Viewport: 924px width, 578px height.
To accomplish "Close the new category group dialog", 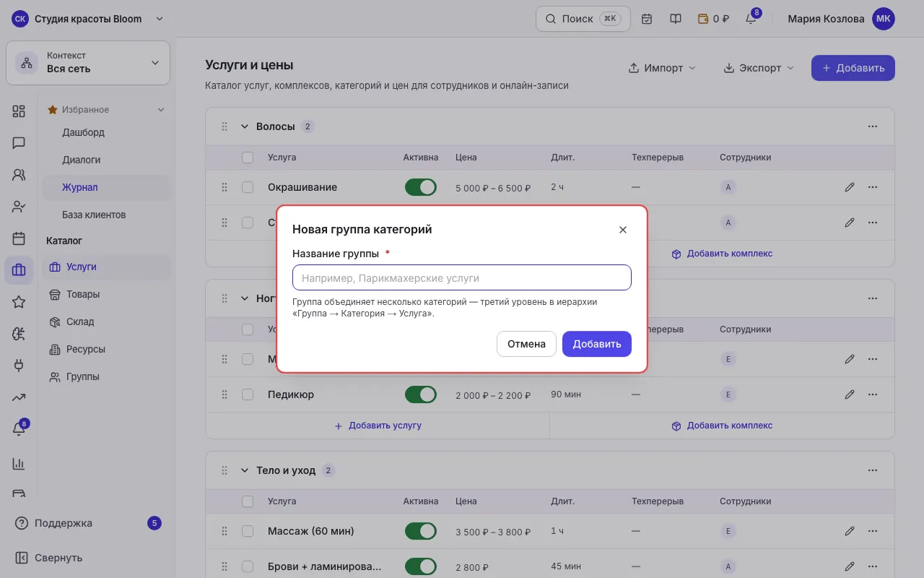I will point(623,230).
